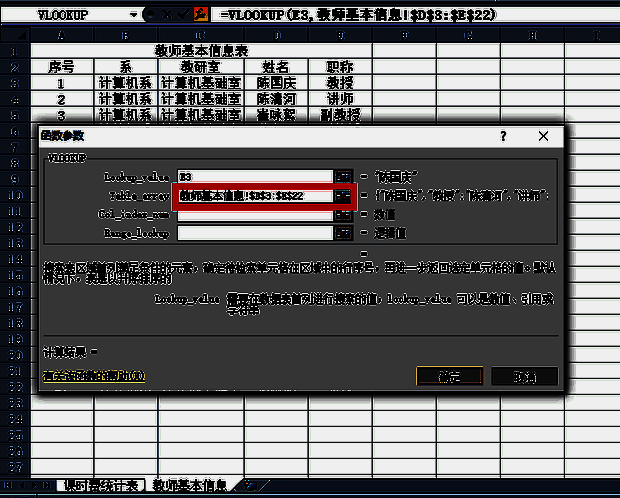Switch to the 教师基本信息 sheet tab
Screen dimensions: 620x498
[189, 485]
